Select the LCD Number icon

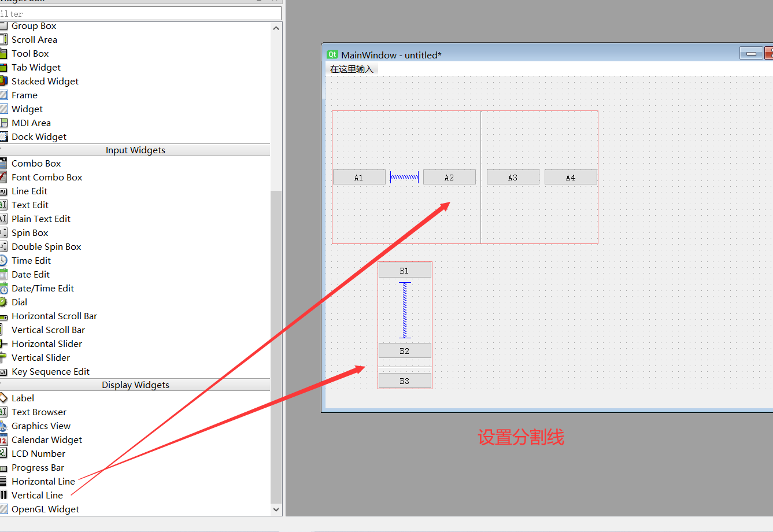click(3, 453)
